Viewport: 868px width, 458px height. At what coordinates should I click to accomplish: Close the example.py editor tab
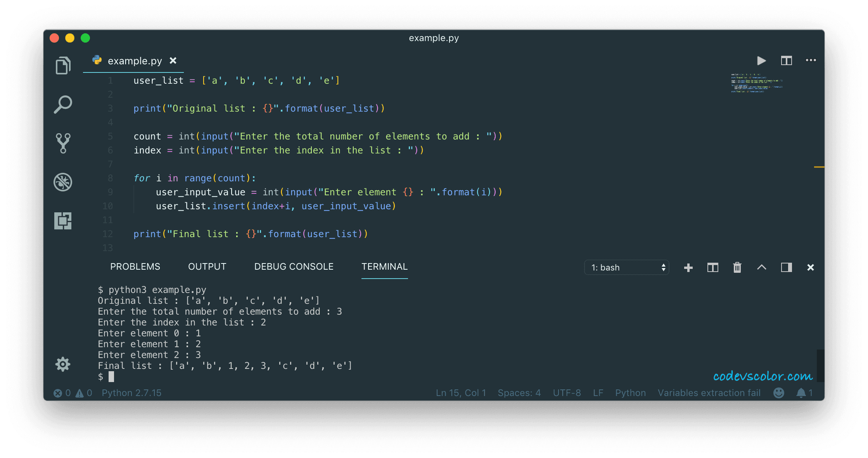[173, 60]
